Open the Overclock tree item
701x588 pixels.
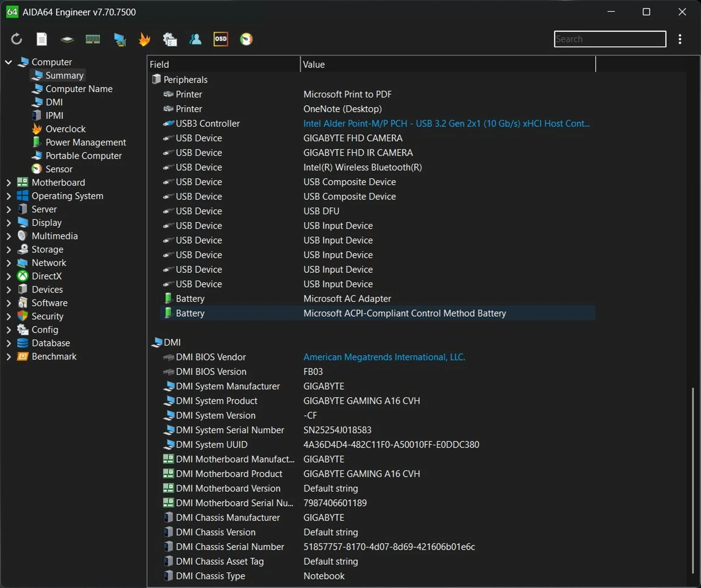65,129
